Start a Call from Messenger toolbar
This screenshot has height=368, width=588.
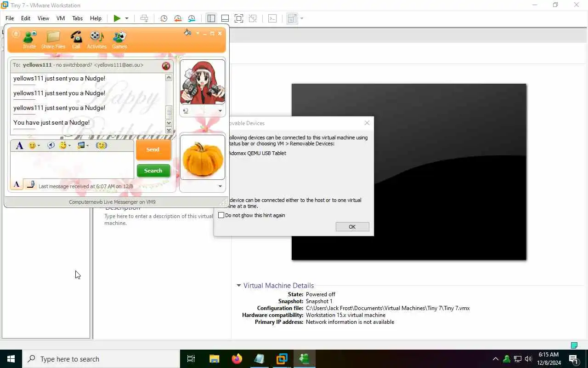(76, 40)
